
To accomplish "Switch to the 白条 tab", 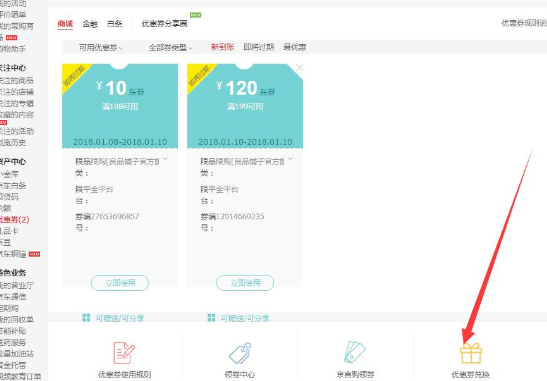I will tap(114, 24).
